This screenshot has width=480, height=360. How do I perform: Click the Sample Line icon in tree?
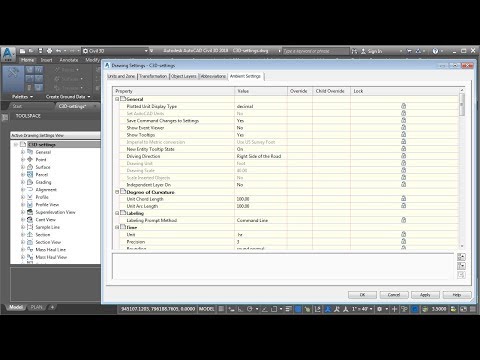click(30, 227)
